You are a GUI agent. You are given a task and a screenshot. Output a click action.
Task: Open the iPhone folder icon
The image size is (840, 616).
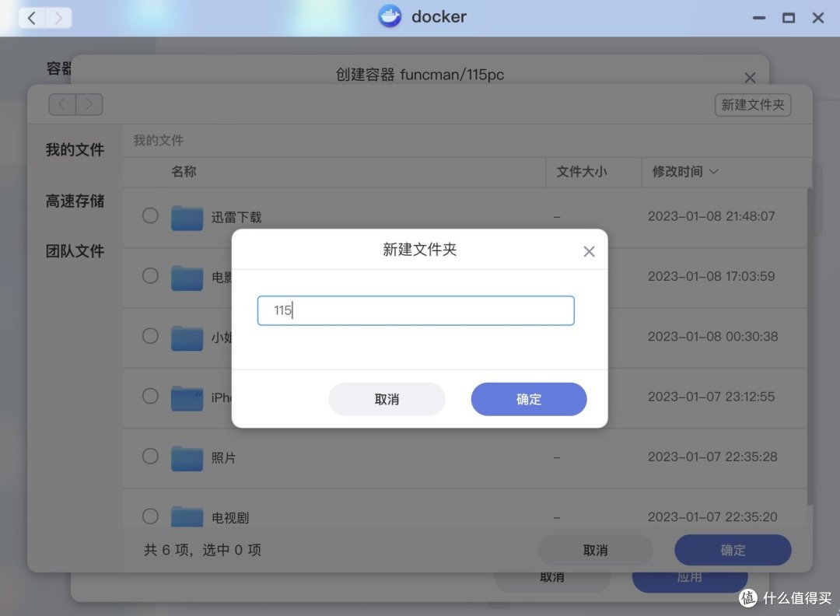(186, 397)
